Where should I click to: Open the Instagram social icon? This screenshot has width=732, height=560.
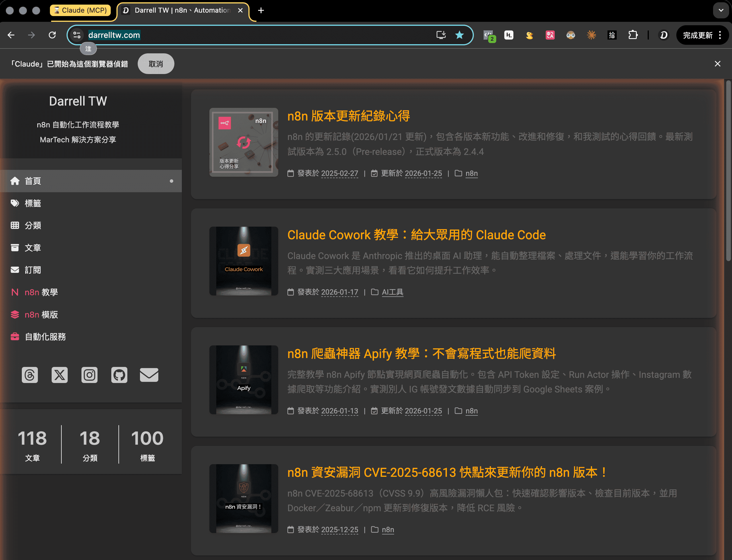(89, 375)
